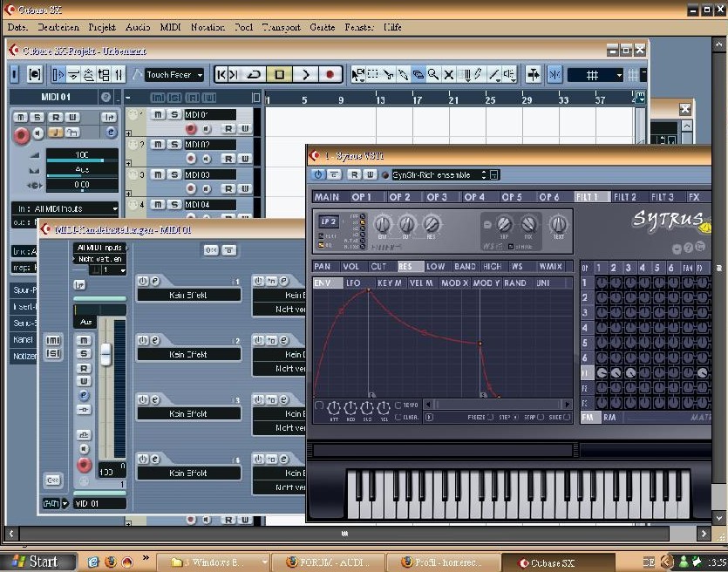Launch Firefox from quick launch bar
Viewport: 728px width, 572px height.
(x=111, y=562)
